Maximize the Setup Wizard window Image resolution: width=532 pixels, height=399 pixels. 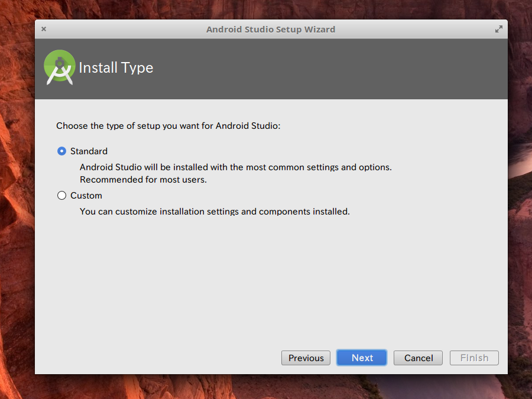click(498, 29)
